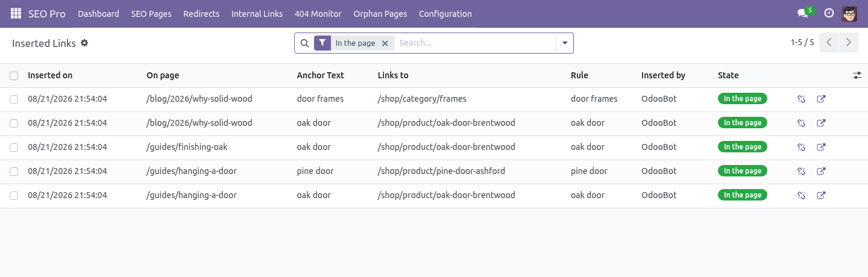Sort by the On page column

point(163,75)
